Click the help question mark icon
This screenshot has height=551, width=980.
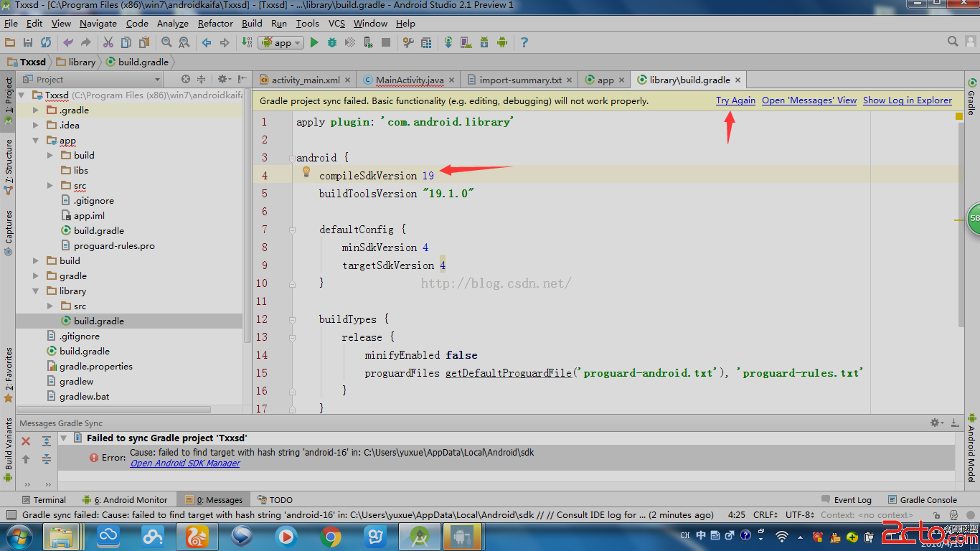coord(524,43)
